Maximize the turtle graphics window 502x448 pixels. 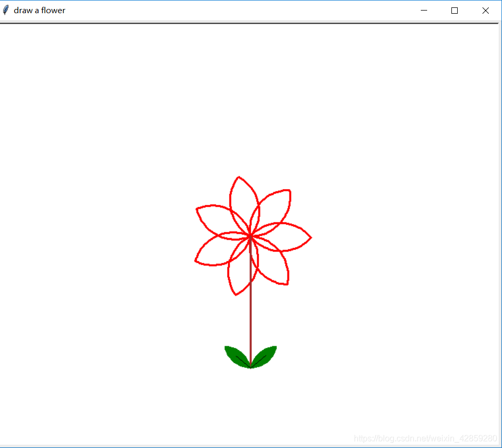click(x=454, y=11)
